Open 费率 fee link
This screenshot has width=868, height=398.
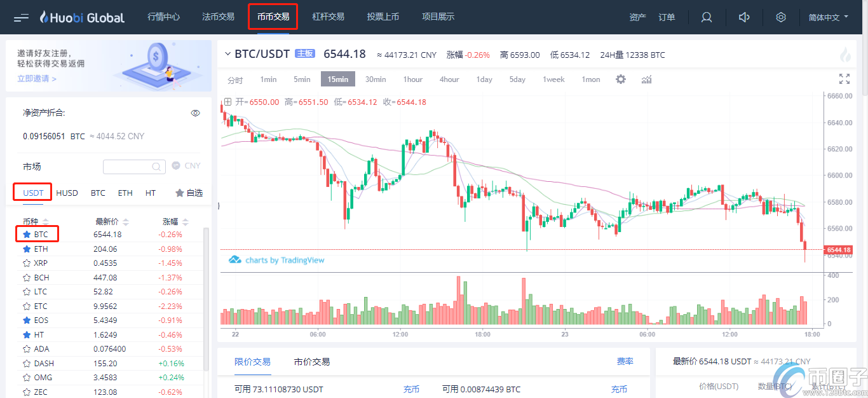tap(625, 361)
